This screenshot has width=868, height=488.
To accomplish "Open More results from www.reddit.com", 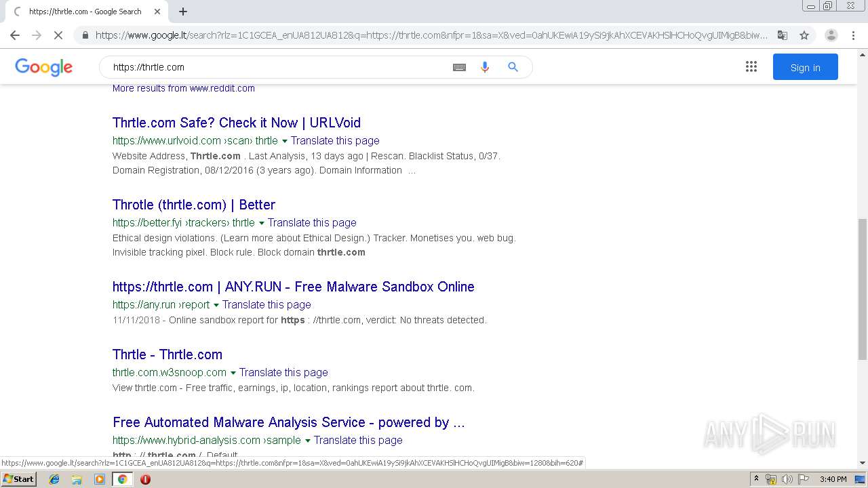I will pos(183,88).
